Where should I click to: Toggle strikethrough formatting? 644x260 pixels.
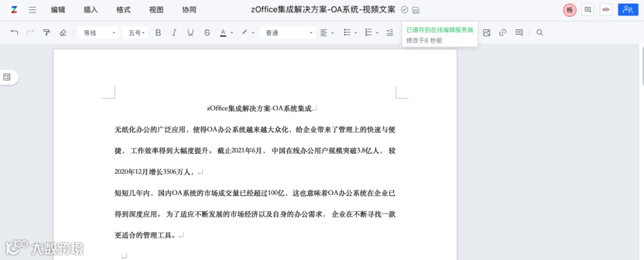pyautogui.click(x=207, y=32)
